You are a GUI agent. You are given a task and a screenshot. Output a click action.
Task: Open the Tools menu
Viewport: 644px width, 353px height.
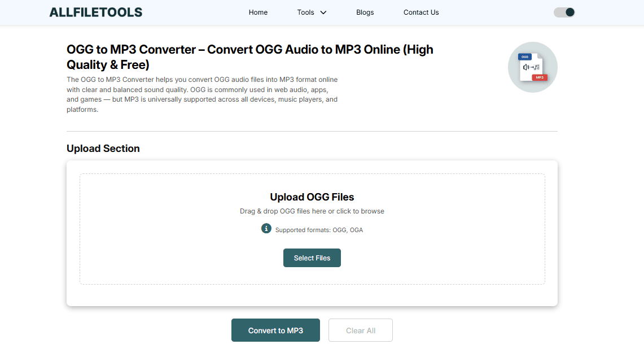[305, 12]
